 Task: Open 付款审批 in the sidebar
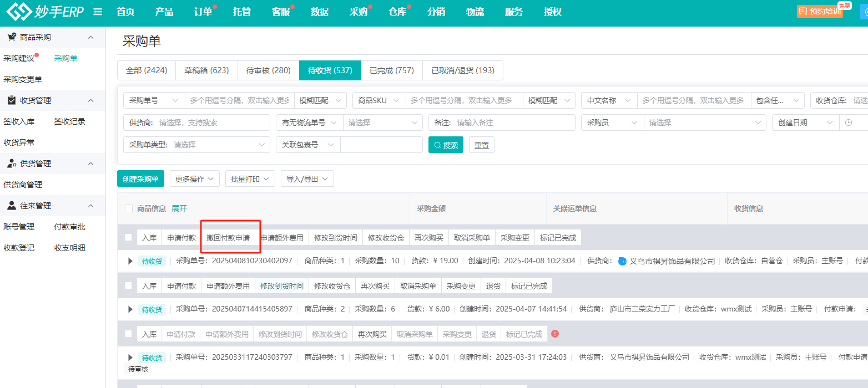click(70, 227)
